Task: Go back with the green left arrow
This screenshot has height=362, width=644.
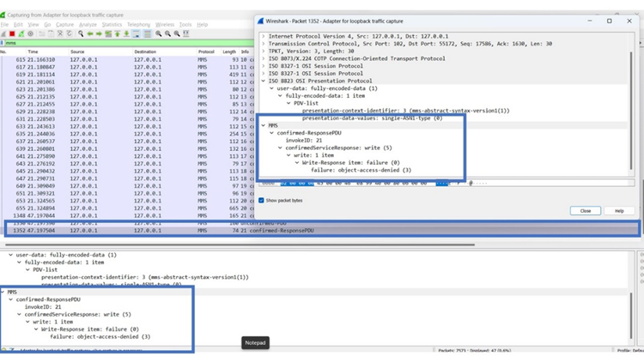Action: (x=90, y=33)
